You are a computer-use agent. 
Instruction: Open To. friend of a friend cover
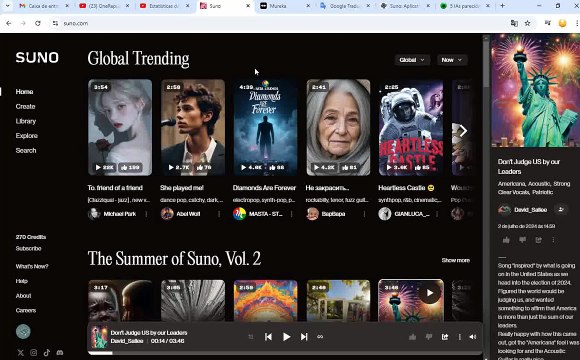point(120,127)
